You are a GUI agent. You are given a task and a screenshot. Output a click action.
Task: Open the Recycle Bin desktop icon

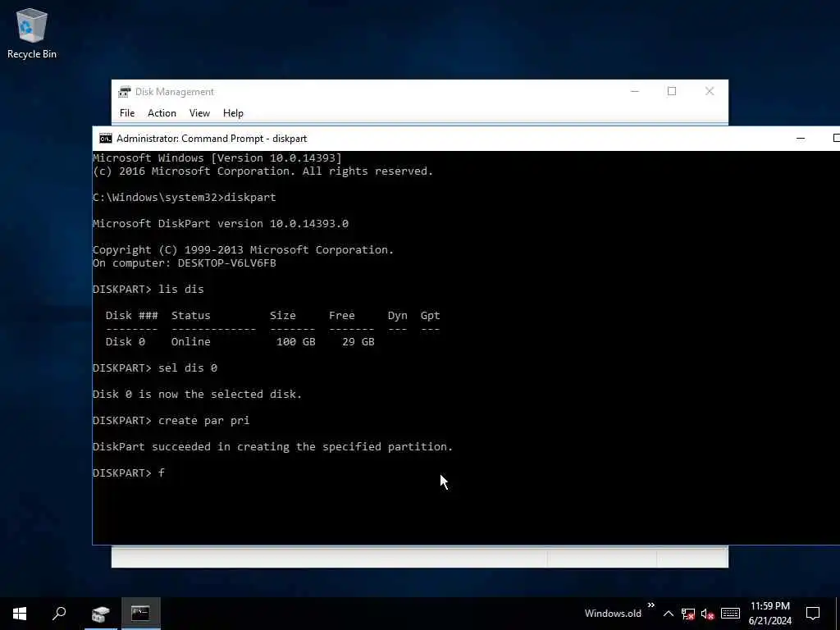point(32,33)
